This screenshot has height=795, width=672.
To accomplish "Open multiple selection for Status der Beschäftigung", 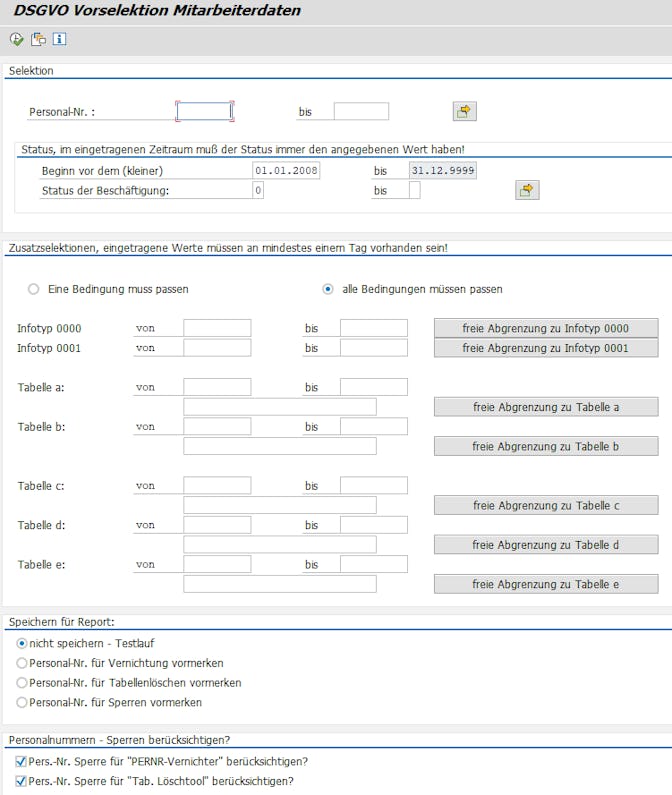I will (x=527, y=190).
